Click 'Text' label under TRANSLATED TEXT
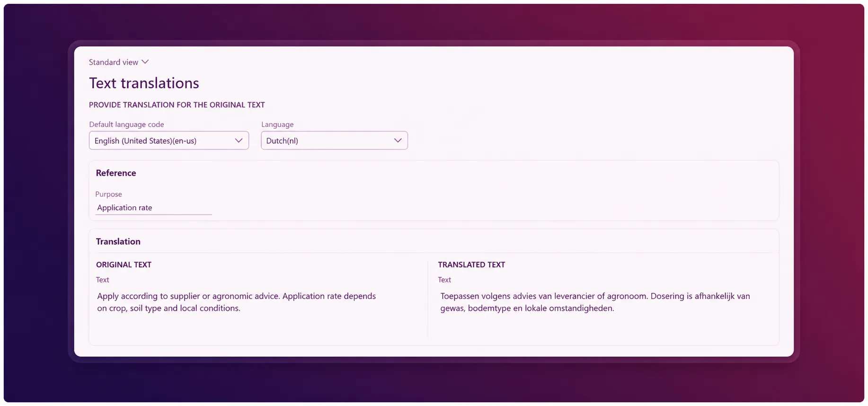 444,280
